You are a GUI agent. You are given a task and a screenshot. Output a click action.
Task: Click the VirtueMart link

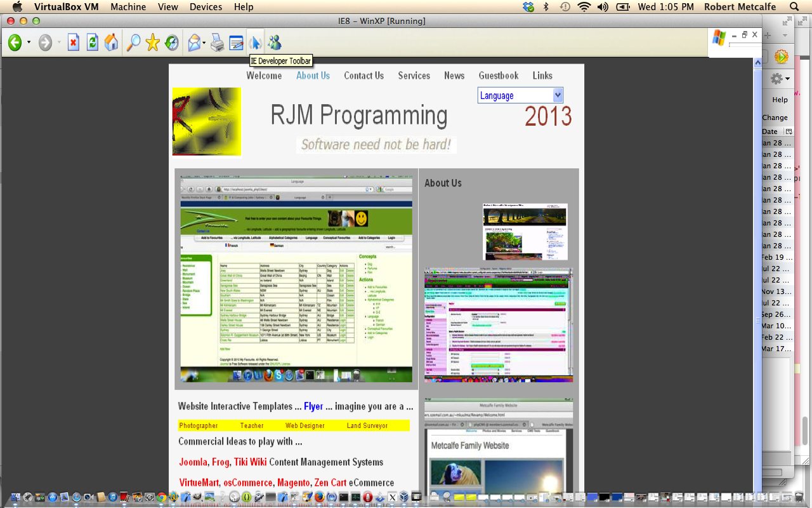point(200,483)
